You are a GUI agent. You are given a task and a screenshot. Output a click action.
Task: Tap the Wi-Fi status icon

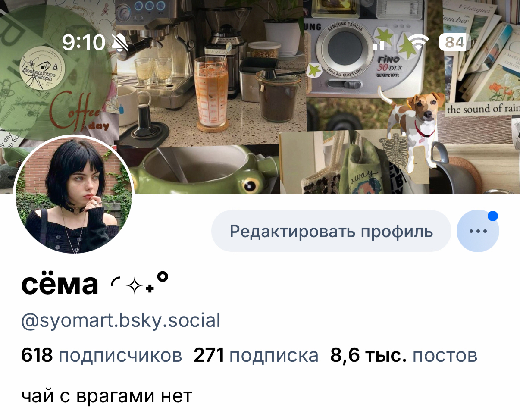tap(418, 42)
